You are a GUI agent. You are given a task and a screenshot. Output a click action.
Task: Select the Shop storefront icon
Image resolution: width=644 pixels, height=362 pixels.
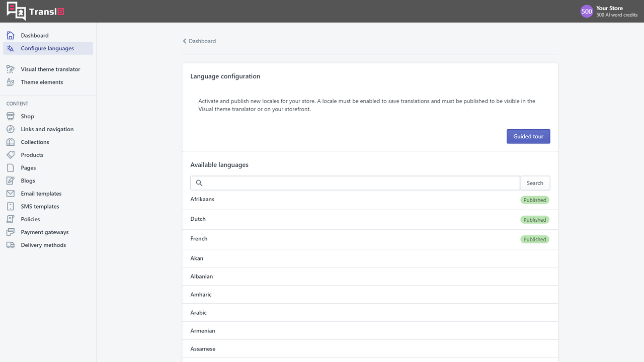click(11, 116)
